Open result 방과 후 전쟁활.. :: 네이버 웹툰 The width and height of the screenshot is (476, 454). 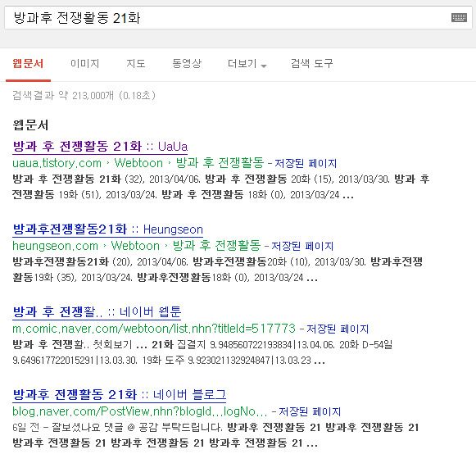click(97, 312)
